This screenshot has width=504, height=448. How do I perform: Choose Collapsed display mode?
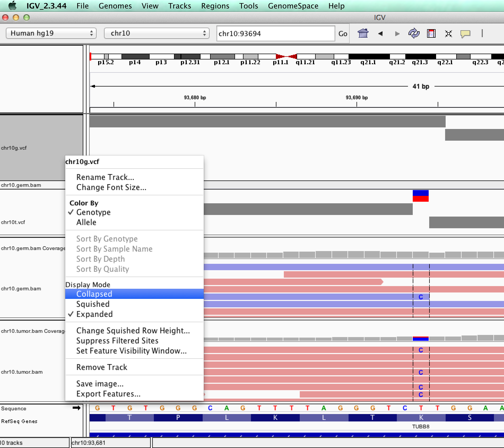(134, 294)
